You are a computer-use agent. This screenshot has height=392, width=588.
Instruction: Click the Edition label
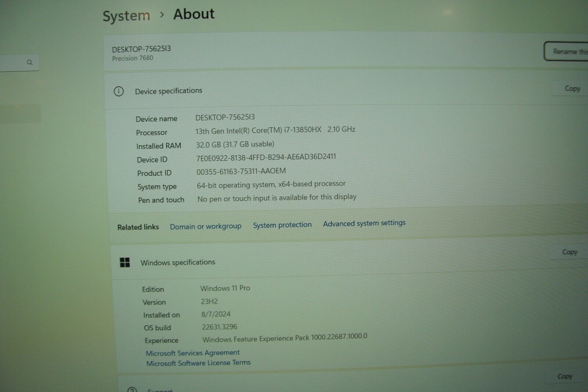point(153,289)
